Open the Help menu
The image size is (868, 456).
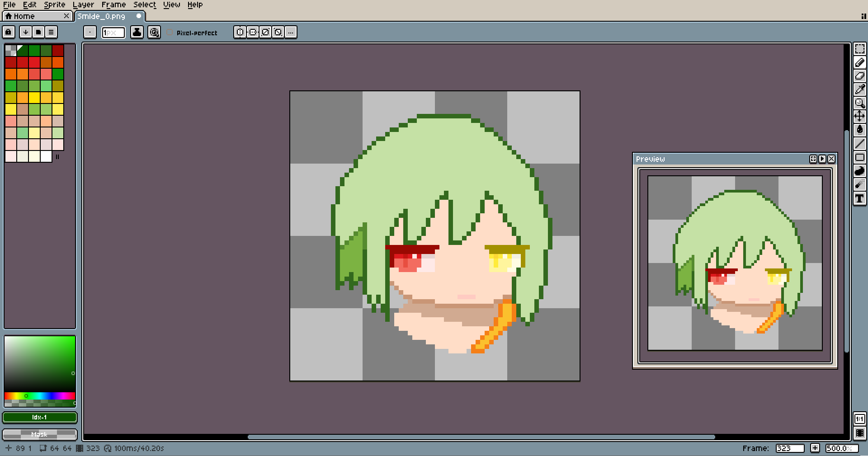(x=195, y=5)
